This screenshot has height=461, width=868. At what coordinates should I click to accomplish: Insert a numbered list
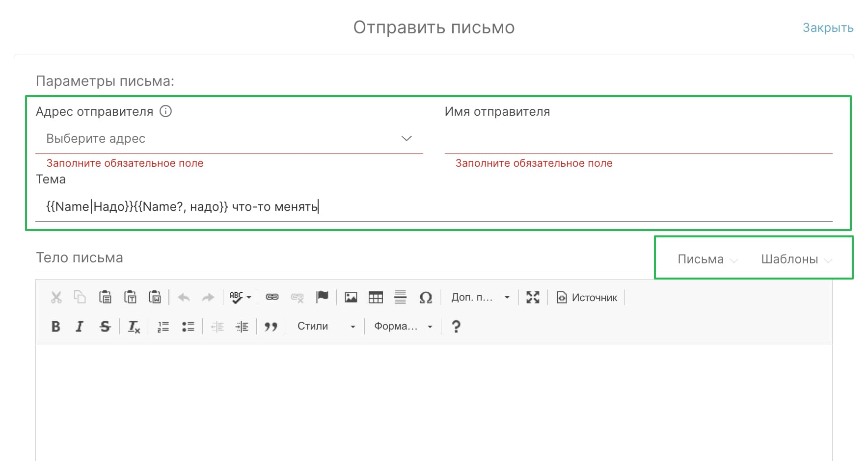point(163,327)
